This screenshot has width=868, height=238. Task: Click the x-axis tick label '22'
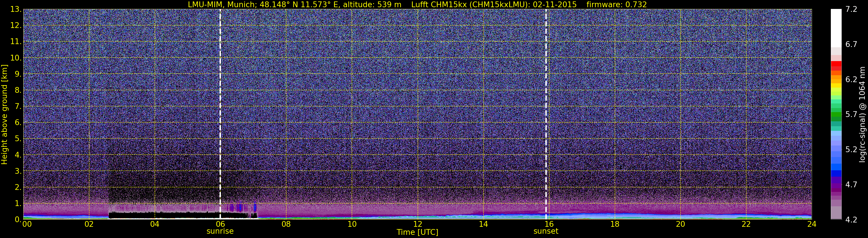pos(746,224)
